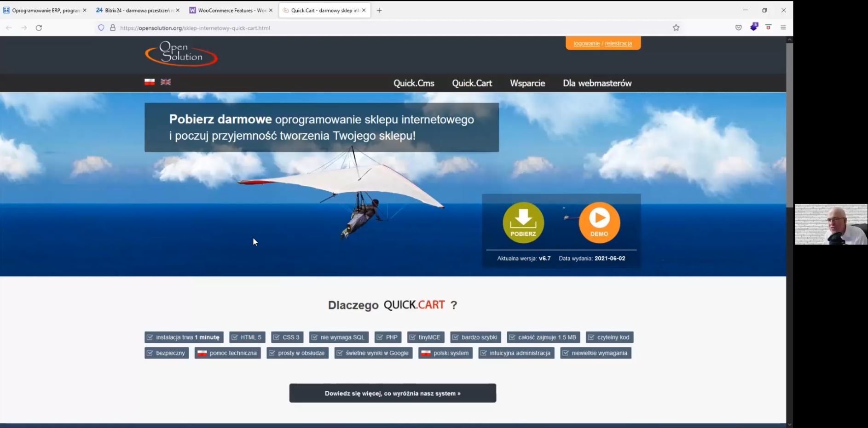The height and width of the screenshot is (428, 868).
Task: Switch site language to Polish flag
Action: (x=150, y=82)
